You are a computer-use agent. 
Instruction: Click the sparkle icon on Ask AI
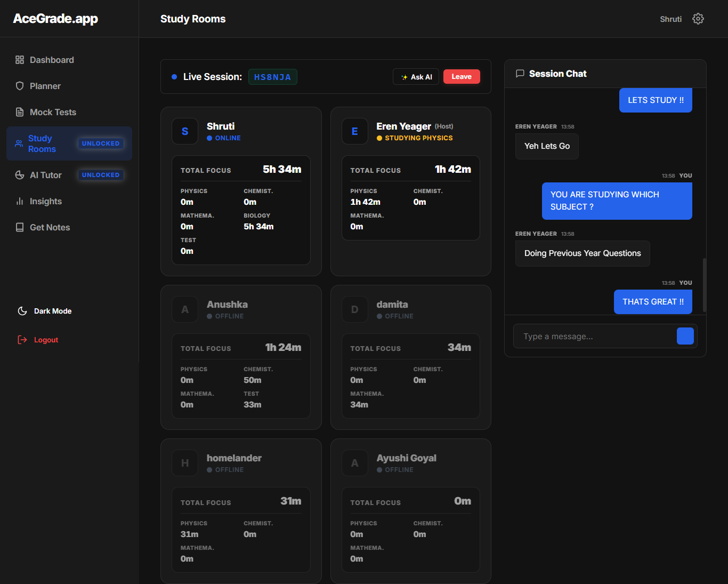[403, 76]
